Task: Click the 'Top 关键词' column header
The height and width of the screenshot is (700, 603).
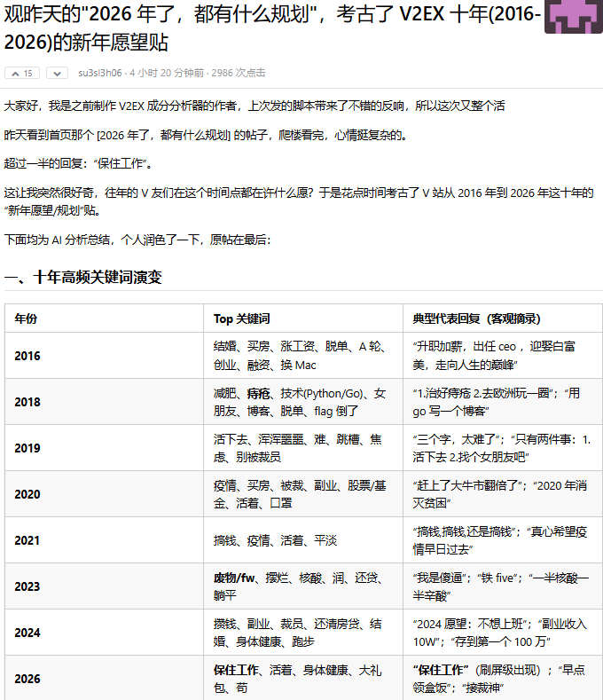Action: click(x=241, y=319)
